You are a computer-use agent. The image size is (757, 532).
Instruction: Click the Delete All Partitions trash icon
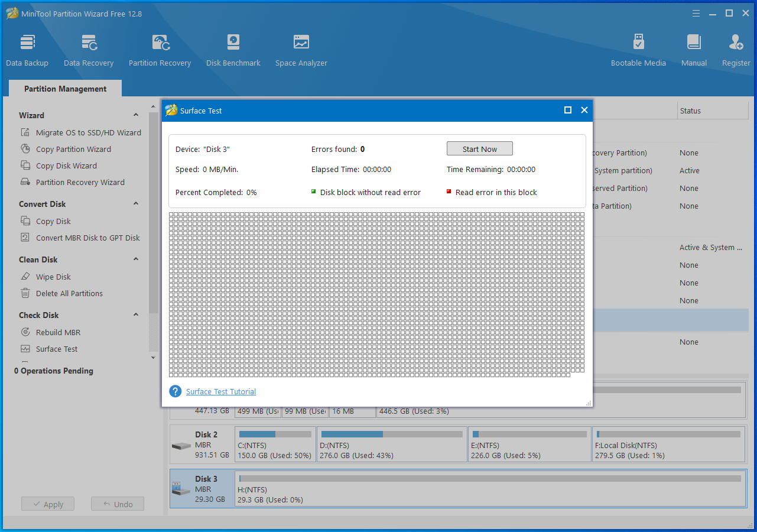pos(25,293)
